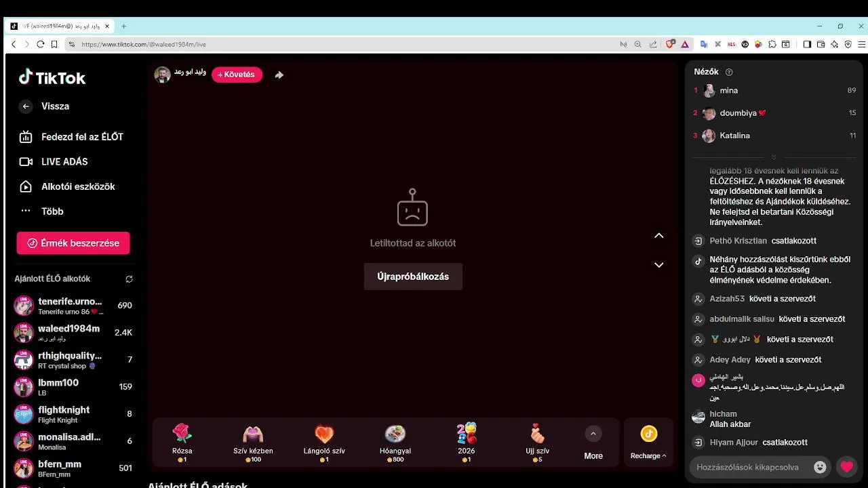Open Brave Rewards triangle icon

685,44
